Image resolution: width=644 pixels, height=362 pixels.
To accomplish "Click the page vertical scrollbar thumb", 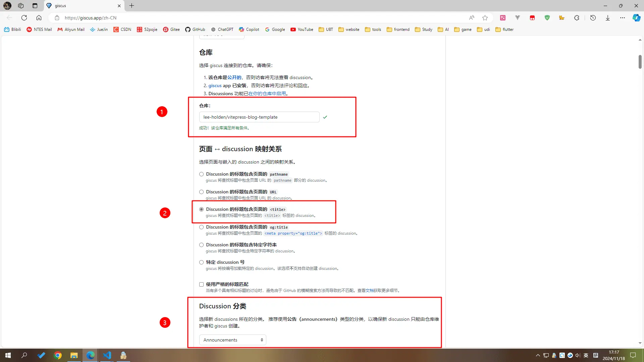I will (640, 62).
